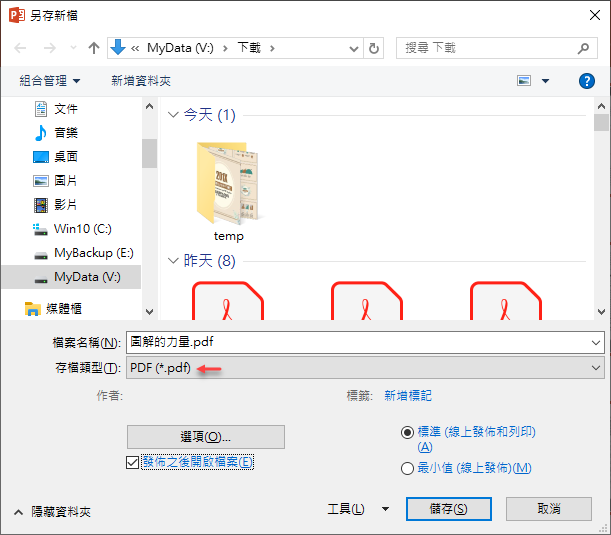Toggle 發佈之後開啟檔案(E) checkbox
Viewport: 611px width, 535px height.
click(x=132, y=463)
